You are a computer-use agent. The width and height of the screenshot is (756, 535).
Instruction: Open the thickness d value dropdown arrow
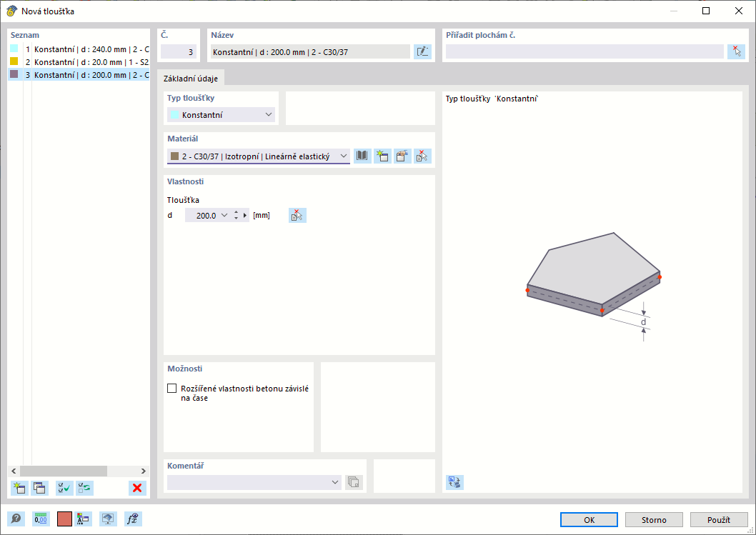coord(224,216)
